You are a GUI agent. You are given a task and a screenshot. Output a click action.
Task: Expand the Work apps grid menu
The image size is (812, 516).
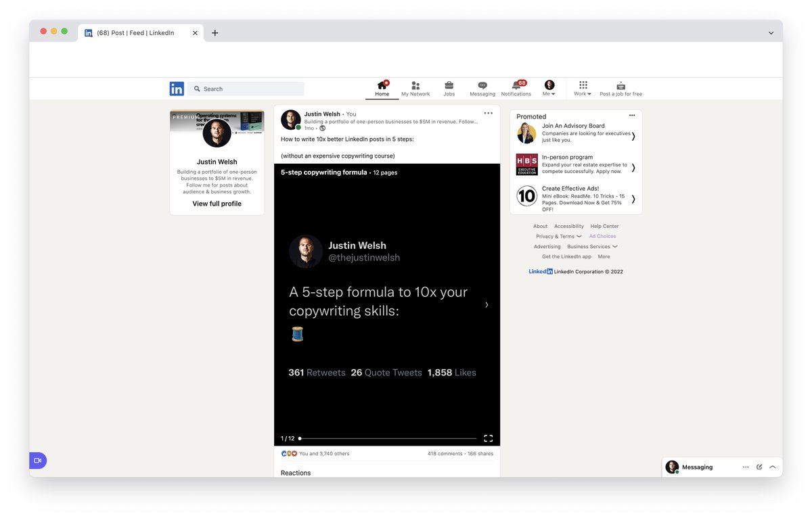click(x=583, y=89)
